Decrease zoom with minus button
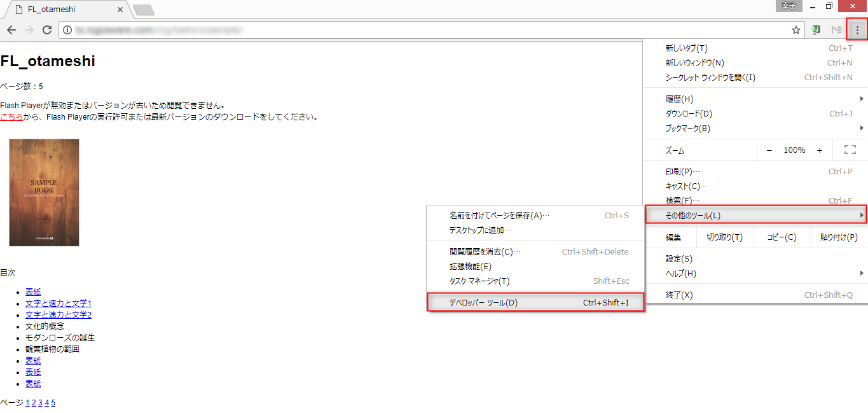Screen dimensions: 868x413 (769, 150)
